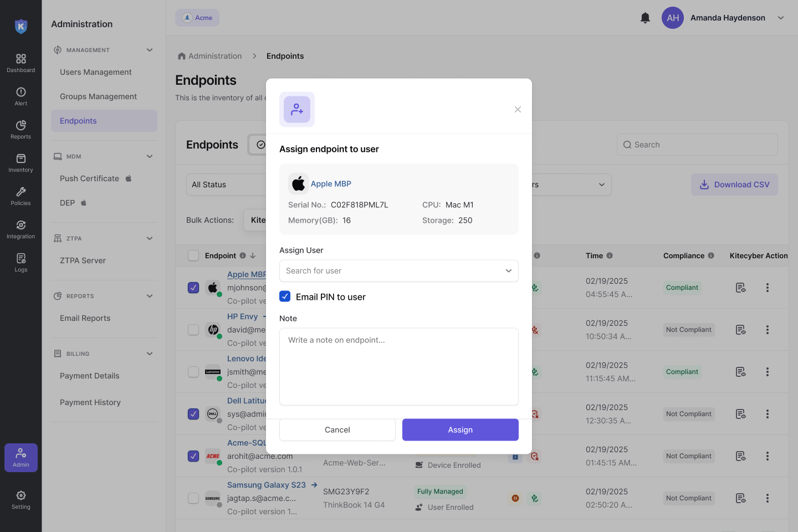The height and width of the screenshot is (532, 798).
Task: Open the Alert icon in sidebar
Action: (x=21, y=96)
